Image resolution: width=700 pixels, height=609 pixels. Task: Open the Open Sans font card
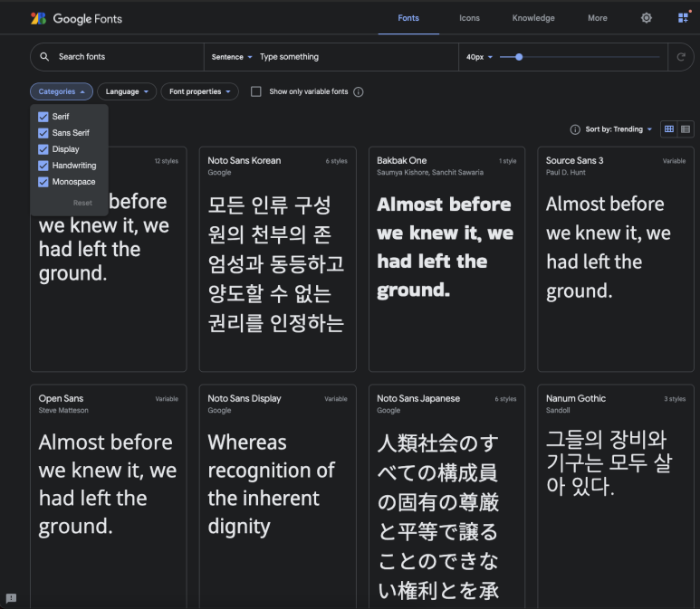[x=109, y=497]
